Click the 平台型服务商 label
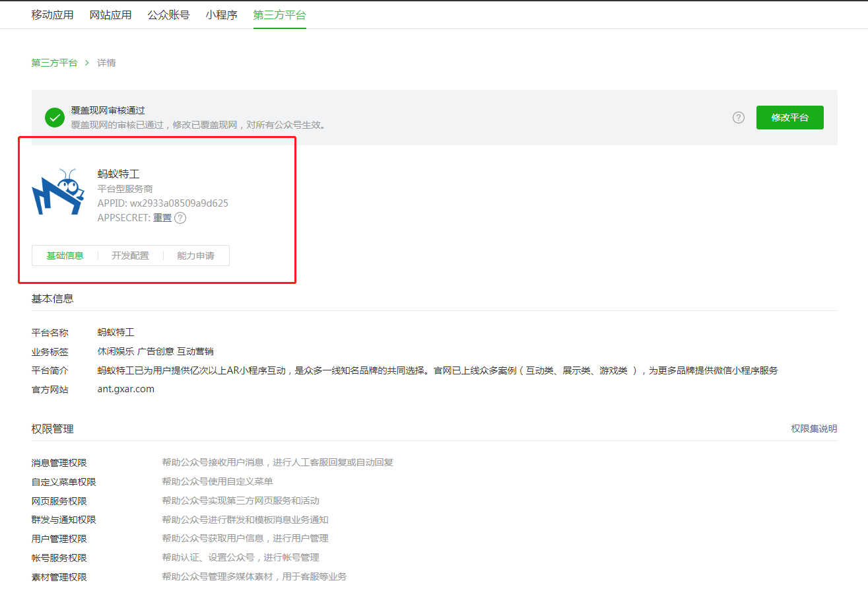 [x=125, y=189]
